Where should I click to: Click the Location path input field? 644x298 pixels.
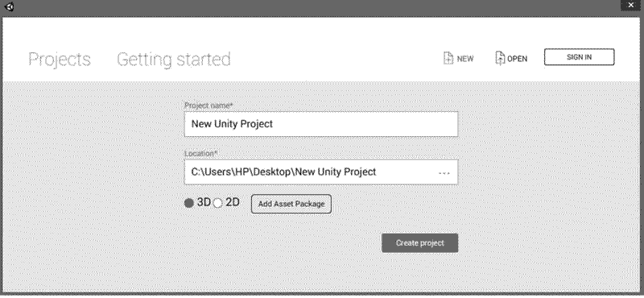tap(321, 172)
